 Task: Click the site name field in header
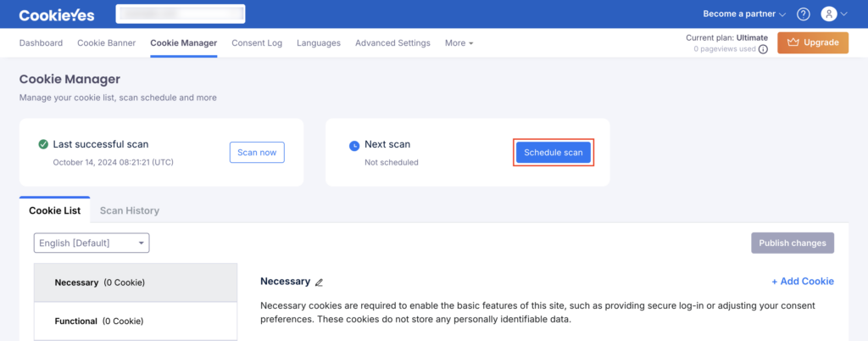pos(180,14)
